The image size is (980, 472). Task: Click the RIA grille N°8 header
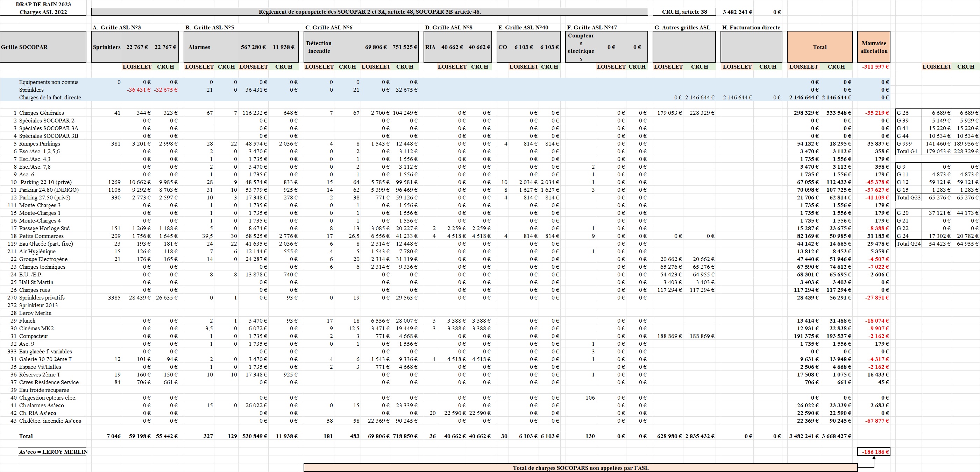click(457, 47)
